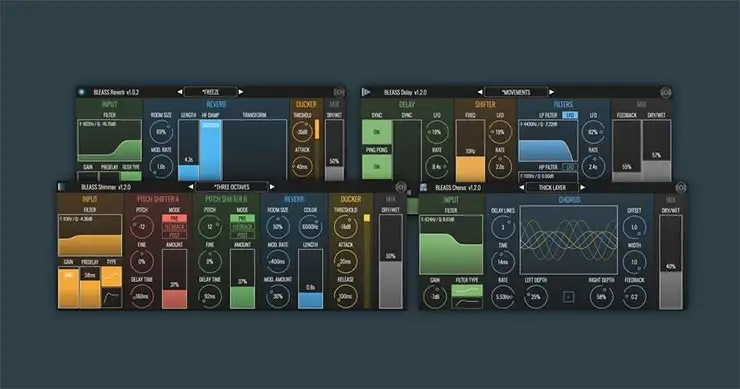This screenshot has width=740, height=389.
Task: Select next preset arrow in Chorus window
Action: click(583, 187)
